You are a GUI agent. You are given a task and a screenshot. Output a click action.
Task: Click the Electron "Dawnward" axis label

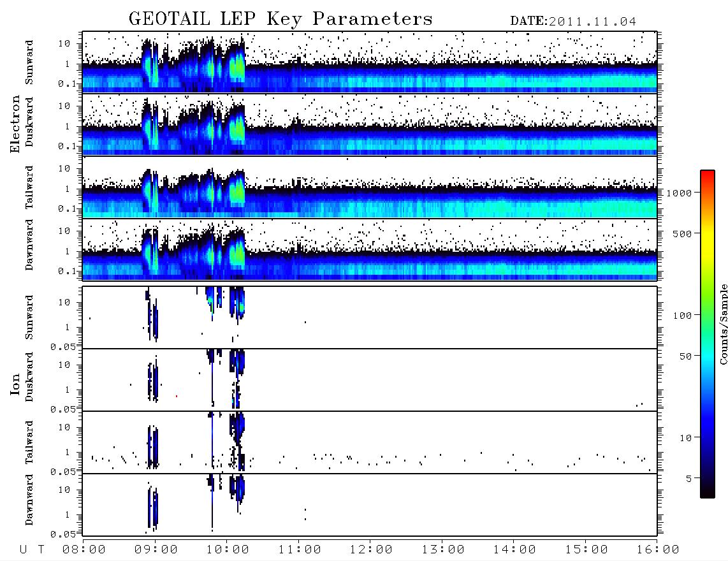[29, 245]
